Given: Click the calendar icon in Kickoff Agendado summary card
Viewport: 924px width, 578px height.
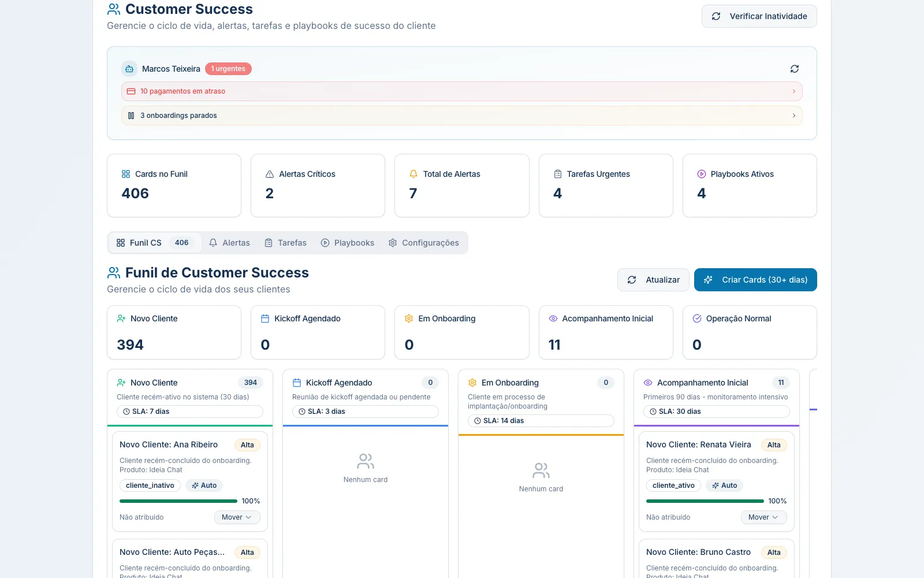Looking at the screenshot, I should point(265,318).
